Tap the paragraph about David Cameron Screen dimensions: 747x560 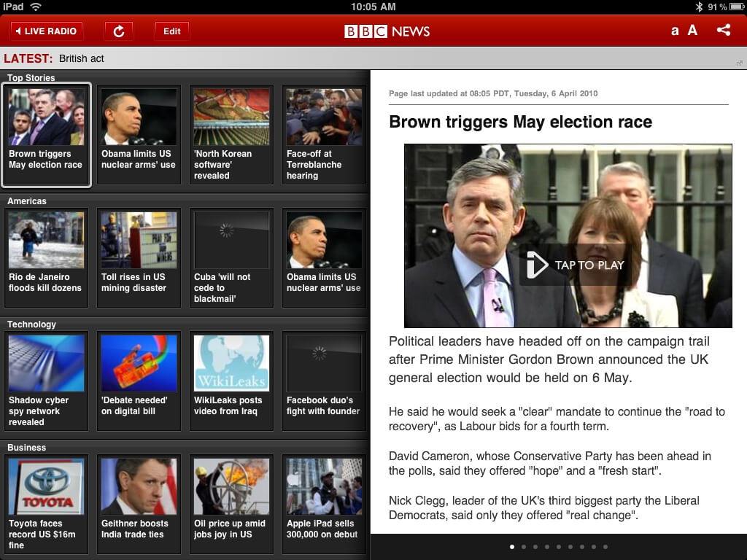tap(550, 463)
